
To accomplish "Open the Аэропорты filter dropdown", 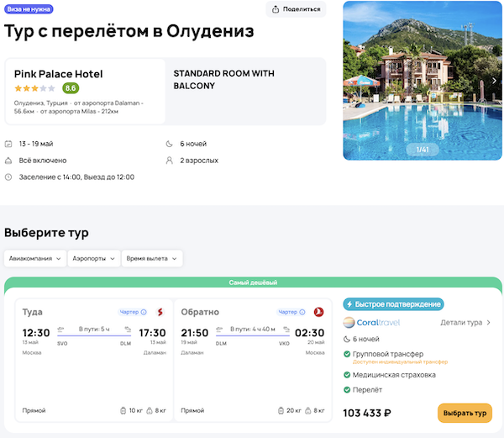I will pos(93,259).
